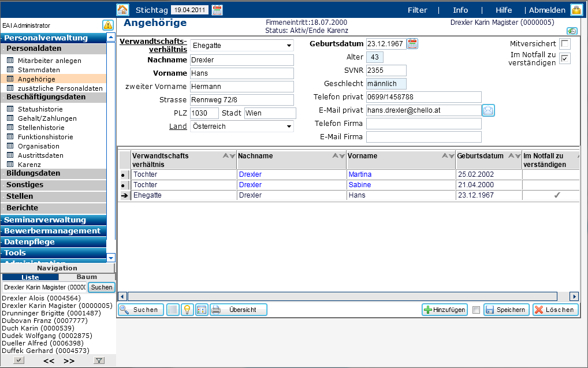This screenshot has height=368, width=588.
Task: Click Suchen next to employee search field
Action: click(x=101, y=287)
